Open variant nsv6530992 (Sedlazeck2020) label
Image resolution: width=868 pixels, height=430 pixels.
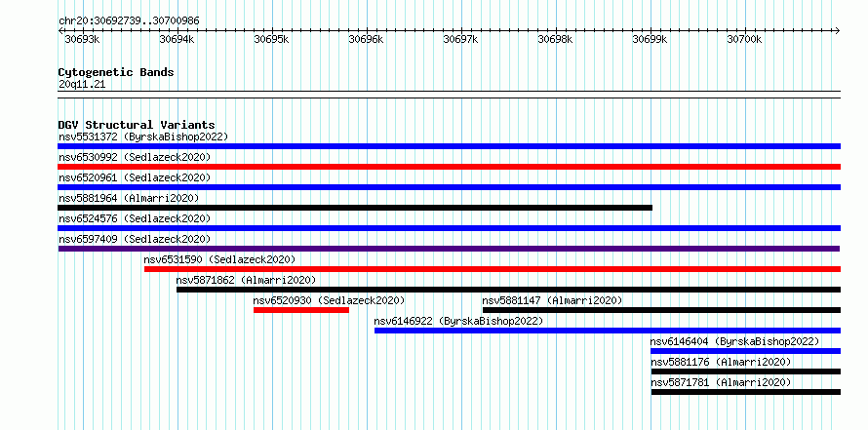point(135,157)
